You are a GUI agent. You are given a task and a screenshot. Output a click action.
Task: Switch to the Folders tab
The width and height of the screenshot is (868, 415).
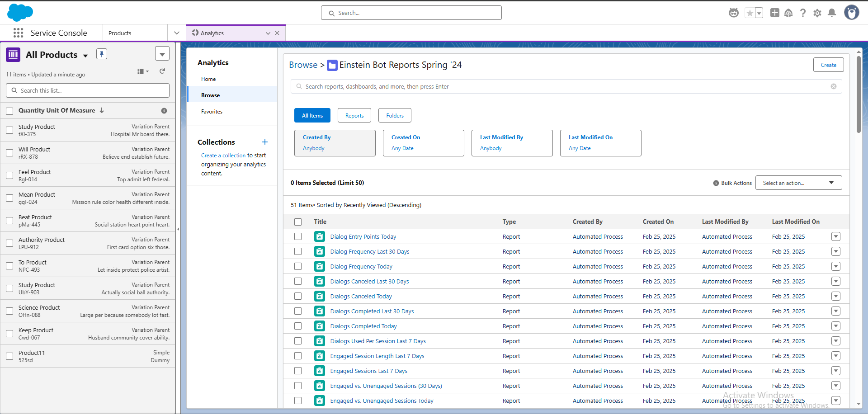click(x=395, y=115)
